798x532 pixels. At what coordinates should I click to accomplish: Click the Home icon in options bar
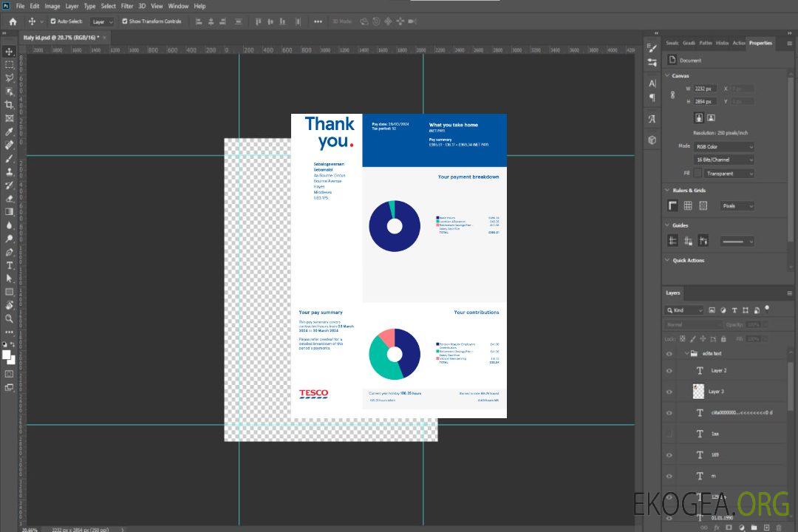[13, 21]
